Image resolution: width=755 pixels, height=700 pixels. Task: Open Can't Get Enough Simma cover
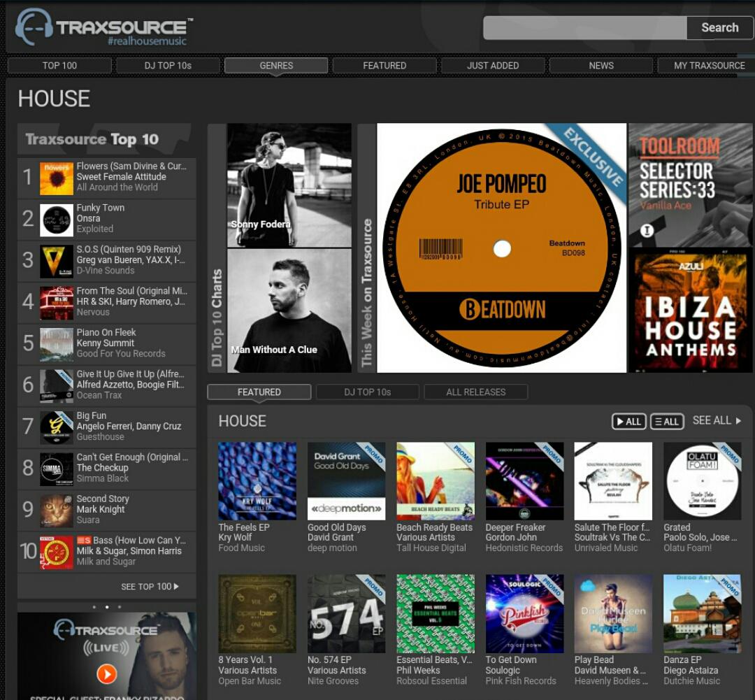click(57, 469)
